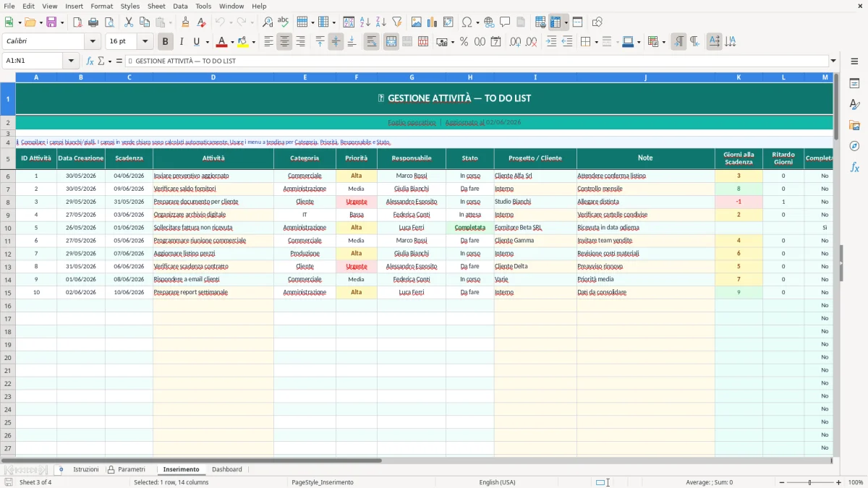The height and width of the screenshot is (488, 868).
Task: Expand the formula bar
Action: click(x=833, y=61)
